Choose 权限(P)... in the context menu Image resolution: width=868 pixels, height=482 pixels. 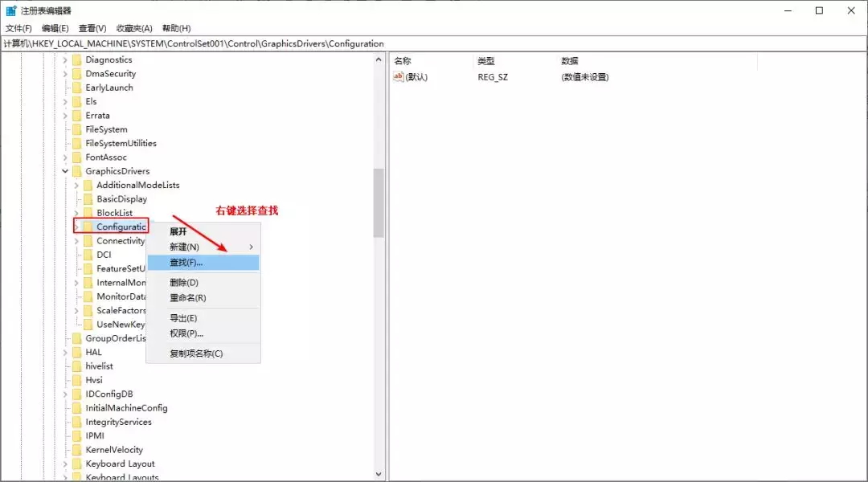tap(203, 333)
